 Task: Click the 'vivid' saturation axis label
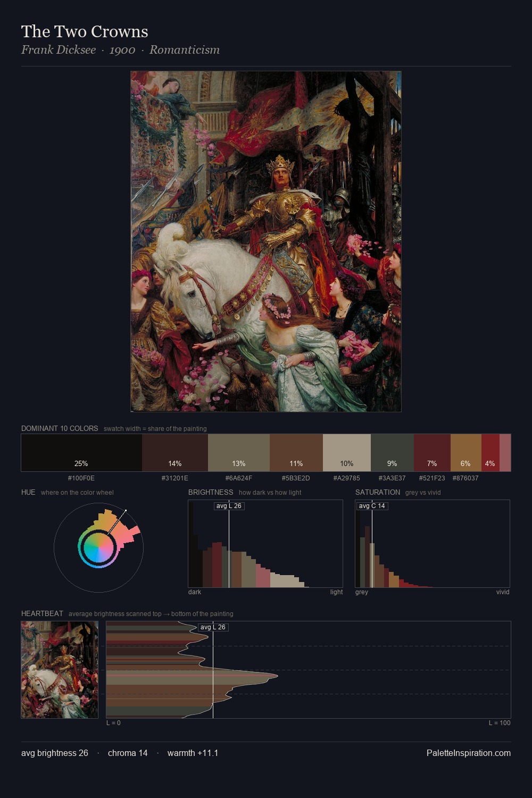[x=503, y=592]
